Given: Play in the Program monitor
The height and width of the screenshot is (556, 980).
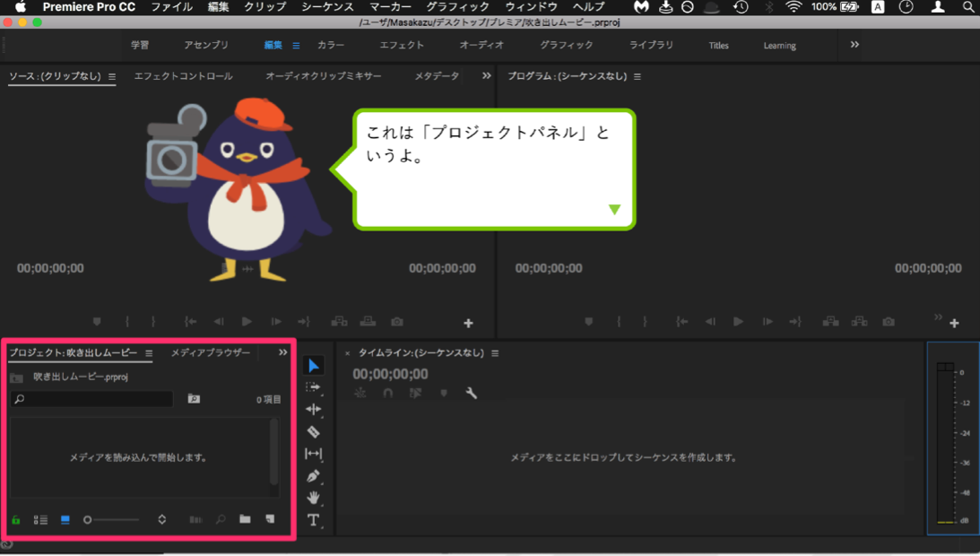Looking at the screenshot, I should [x=738, y=321].
